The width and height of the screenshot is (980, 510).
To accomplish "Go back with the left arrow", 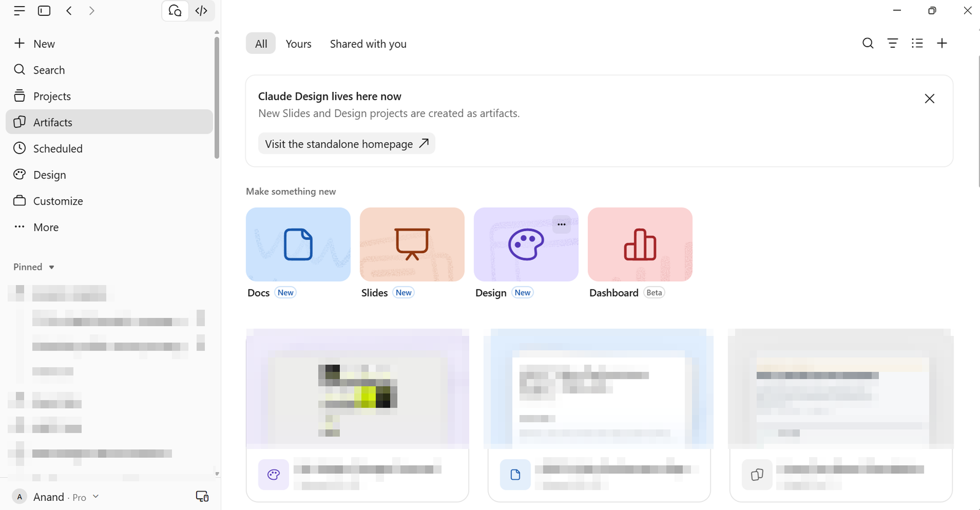I will [69, 11].
